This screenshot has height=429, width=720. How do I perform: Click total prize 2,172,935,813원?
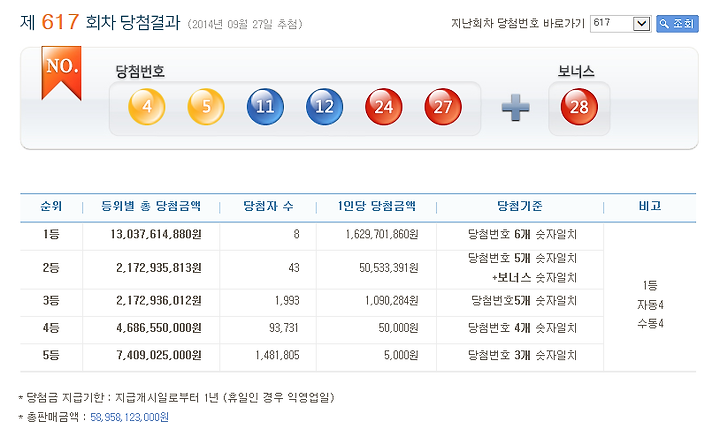coord(159,268)
